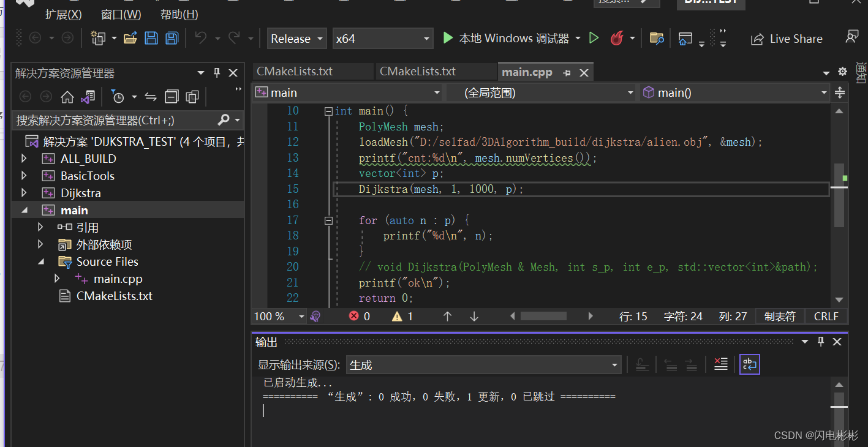
Task: Click the editor horizontal scrollbar thumb
Action: pyautogui.click(x=543, y=317)
